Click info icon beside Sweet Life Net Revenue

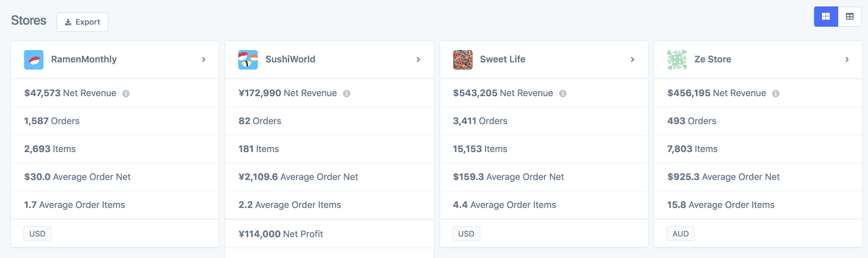point(563,93)
